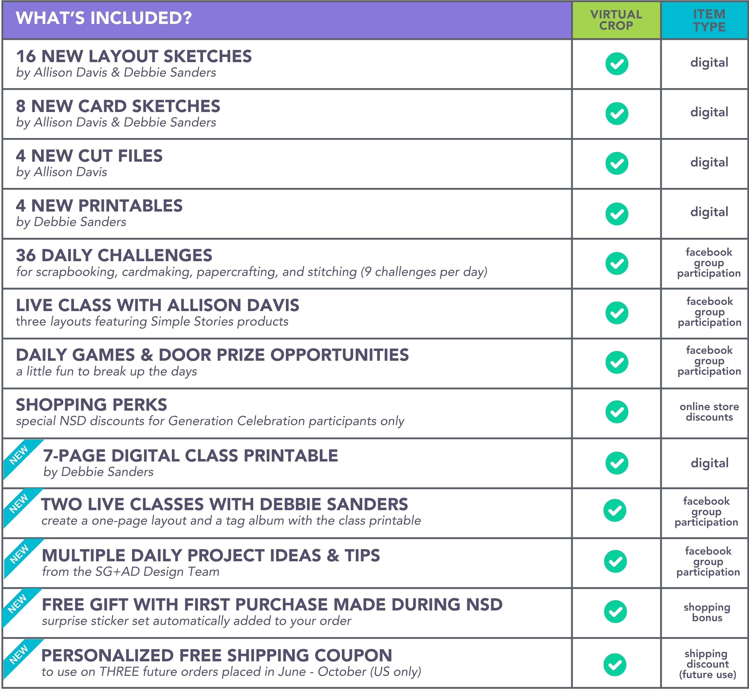Click the shopping bonus item type label
This screenshot has width=749, height=700.
tap(707, 612)
